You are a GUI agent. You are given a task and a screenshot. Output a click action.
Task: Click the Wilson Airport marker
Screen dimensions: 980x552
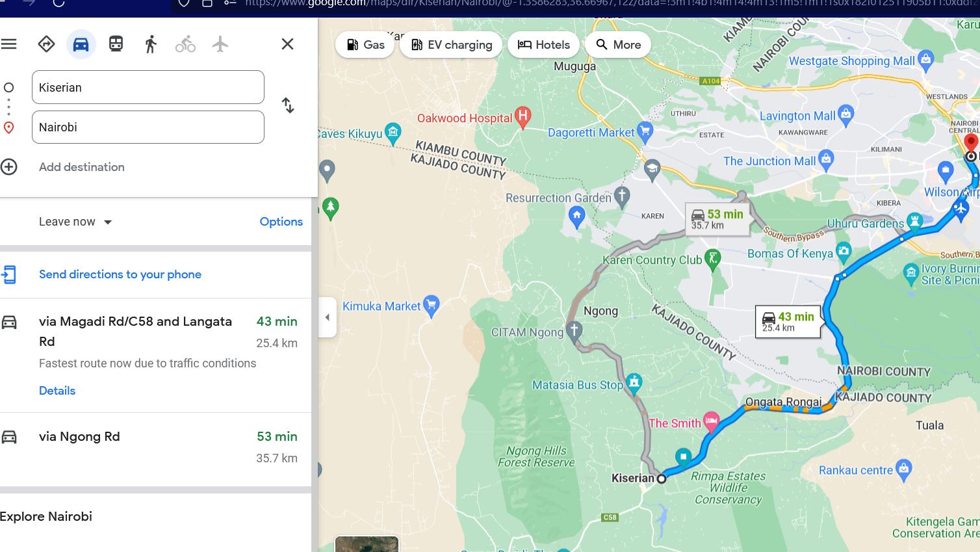(961, 209)
